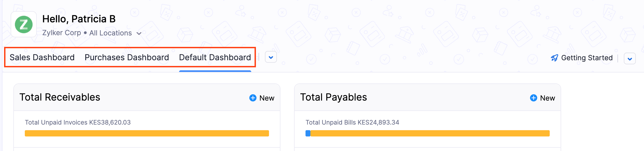Click the rocket icon beside Getting Started
The width and height of the screenshot is (644, 151).
[554, 58]
